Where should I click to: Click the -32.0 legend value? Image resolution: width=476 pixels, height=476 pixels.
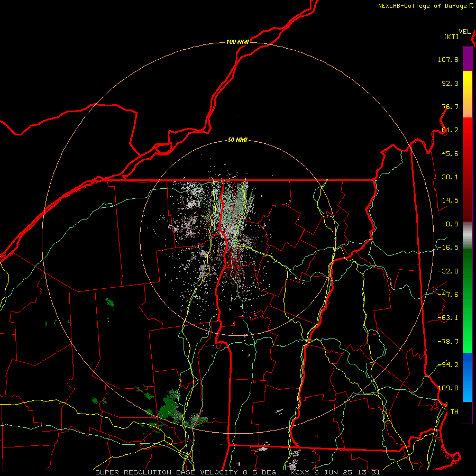448,271
